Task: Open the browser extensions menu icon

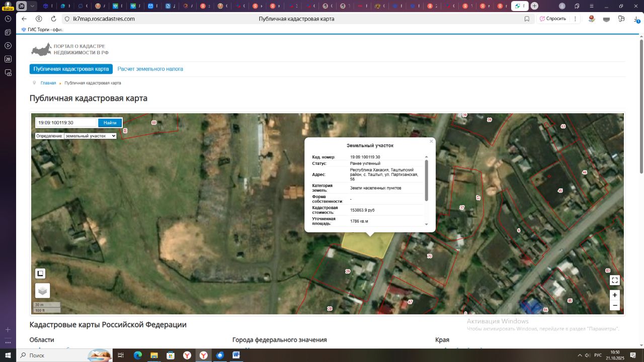Action: pos(621,19)
